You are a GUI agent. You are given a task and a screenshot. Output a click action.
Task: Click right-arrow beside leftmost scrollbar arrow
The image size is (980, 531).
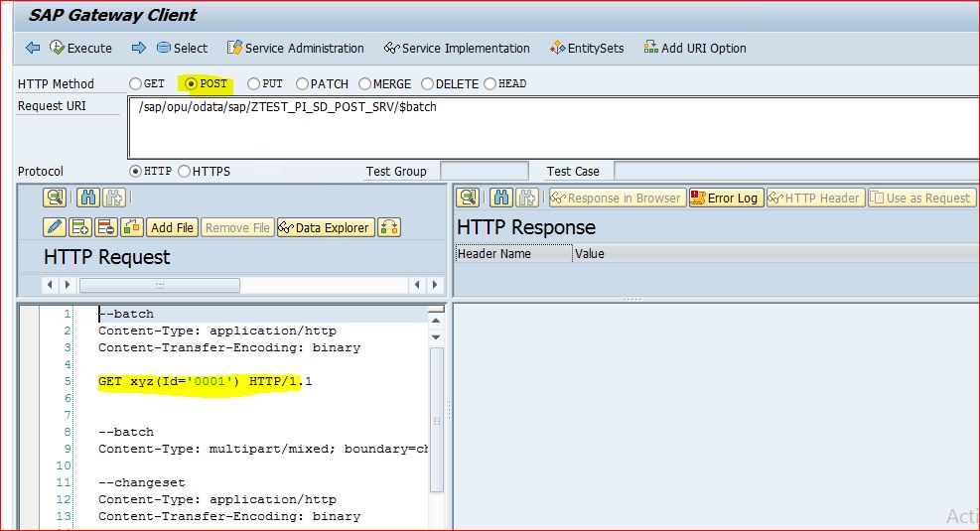coord(67,285)
